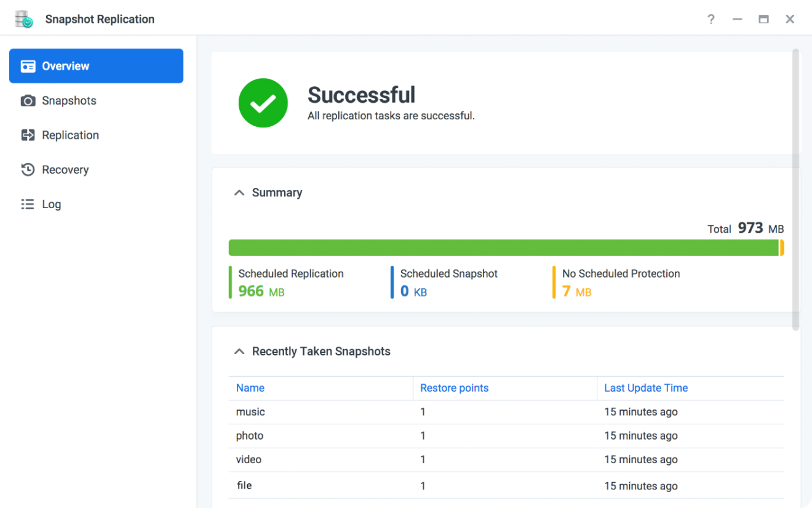Click the Summary section chevron arrow
The height and width of the screenshot is (508, 812).
[x=239, y=192]
